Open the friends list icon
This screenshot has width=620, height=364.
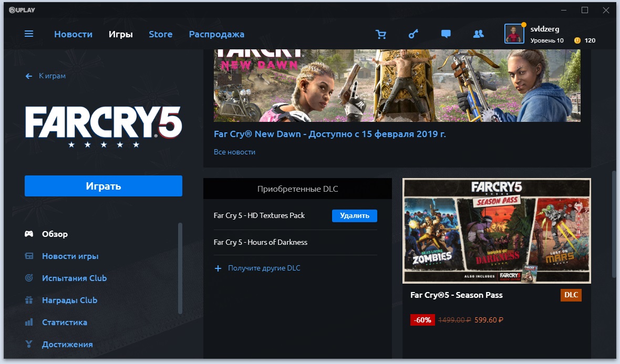479,34
